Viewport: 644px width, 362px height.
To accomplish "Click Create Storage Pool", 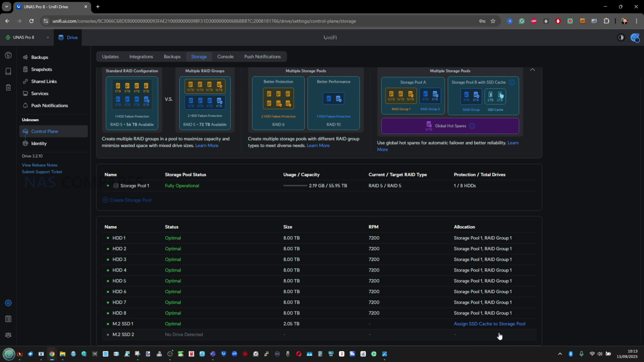I will pos(127,200).
